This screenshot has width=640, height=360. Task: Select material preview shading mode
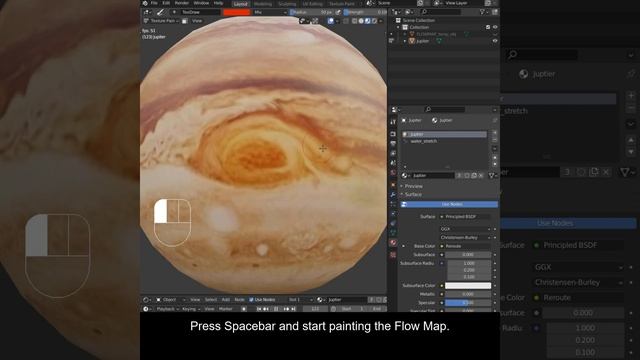point(367,21)
